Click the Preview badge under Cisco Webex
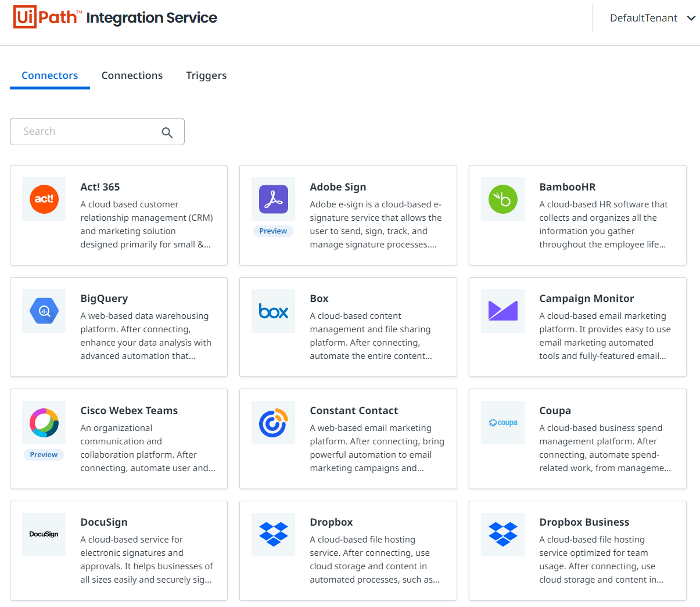This screenshot has height=607, width=700. (x=44, y=455)
